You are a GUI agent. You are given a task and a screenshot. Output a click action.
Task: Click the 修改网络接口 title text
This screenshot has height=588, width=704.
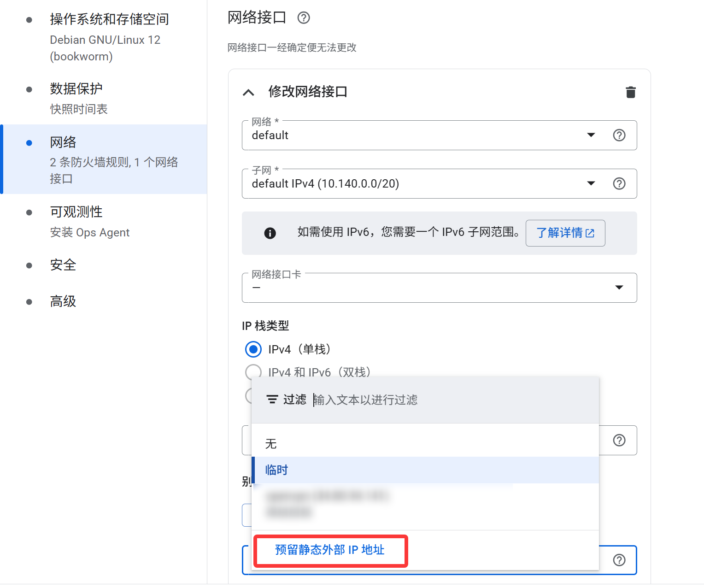(308, 92)
